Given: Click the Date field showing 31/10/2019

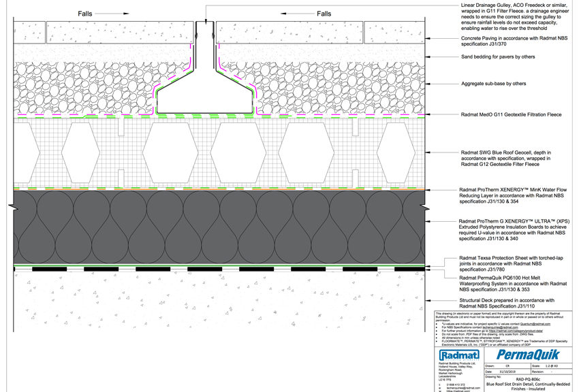Looking at the screenshot, I should click(x=508, y=371).
